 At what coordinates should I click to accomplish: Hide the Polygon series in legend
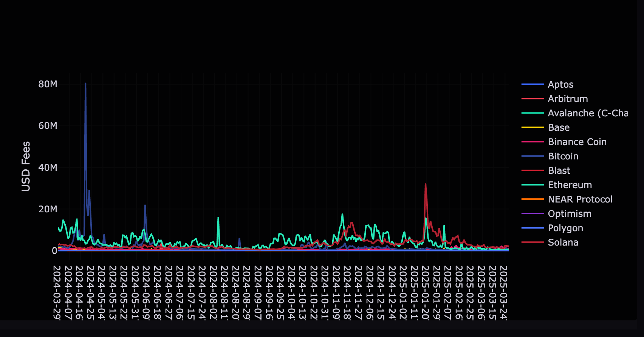(x=565, y=228)
